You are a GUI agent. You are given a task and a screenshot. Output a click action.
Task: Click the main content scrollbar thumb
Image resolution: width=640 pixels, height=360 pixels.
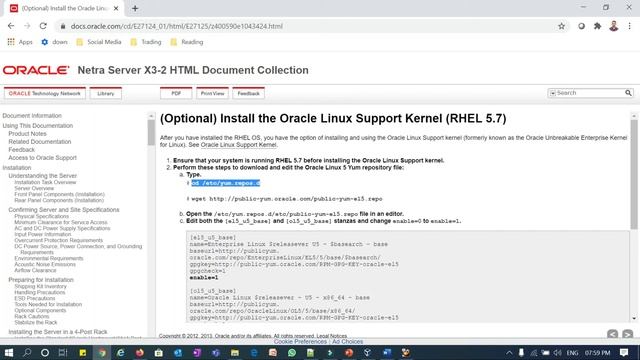point(633,174)
